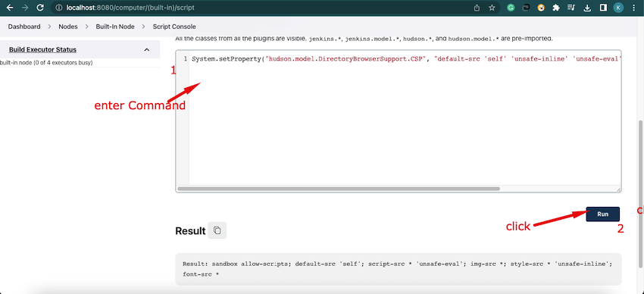Click the script editor horizontal scrollbar
This screenshot has height=294, width=644.
pos(339,189)
